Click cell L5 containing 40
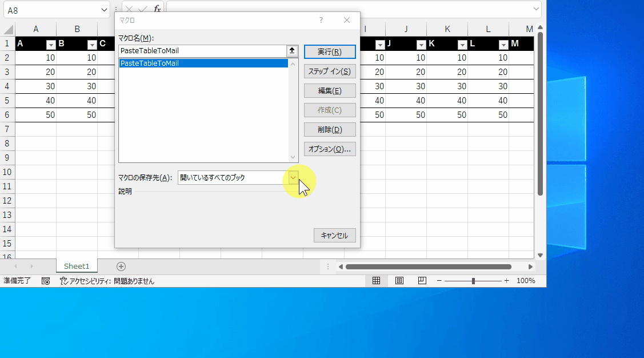644x358 pixels. click(488, 101)
